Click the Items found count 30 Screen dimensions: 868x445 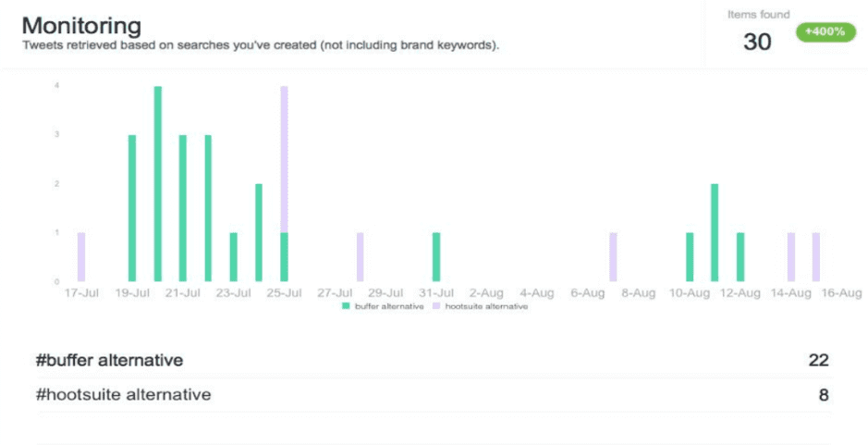[x=757, y=42]
